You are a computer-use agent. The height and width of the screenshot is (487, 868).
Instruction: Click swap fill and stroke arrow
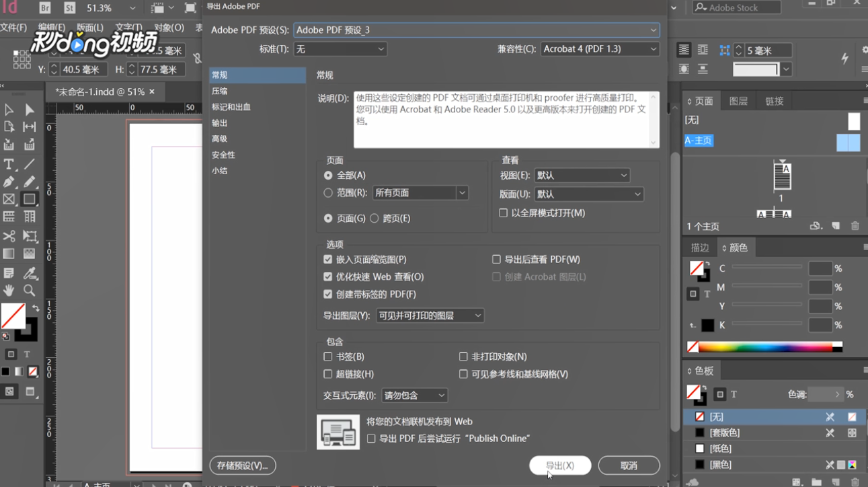click(x=36, y=309)
